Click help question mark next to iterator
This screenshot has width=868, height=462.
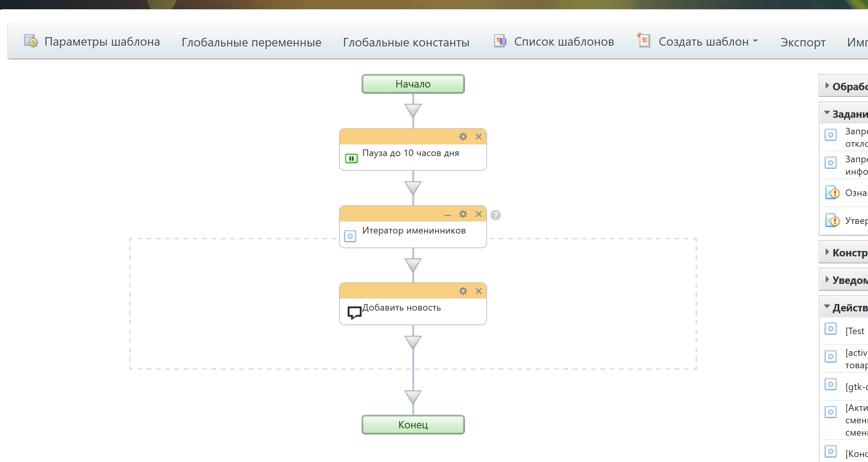496,215
